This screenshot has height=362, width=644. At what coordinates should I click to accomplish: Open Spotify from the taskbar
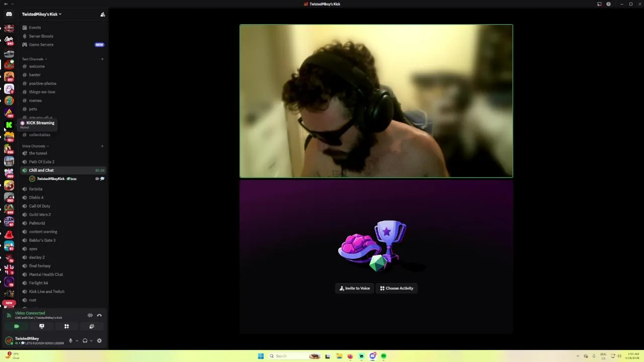click(x=383, y=356)
